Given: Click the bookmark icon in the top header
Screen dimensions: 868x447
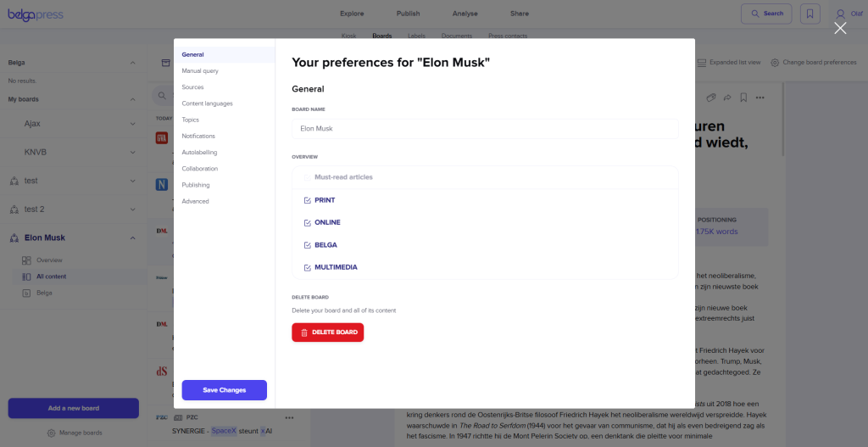Looking at the screenshot, I should click(x=810, y=14).
